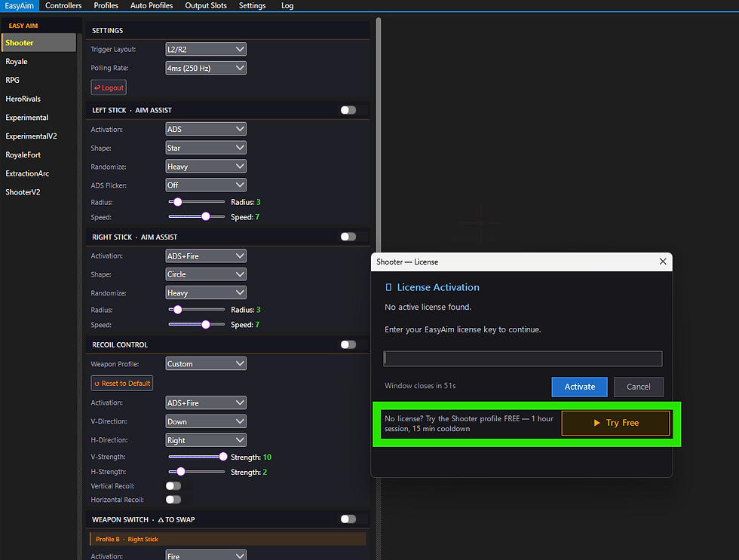Viewport: 739px width, 560px height.
Task: Open the Shape dropdown showing Circle
Action: click(205, 274)
